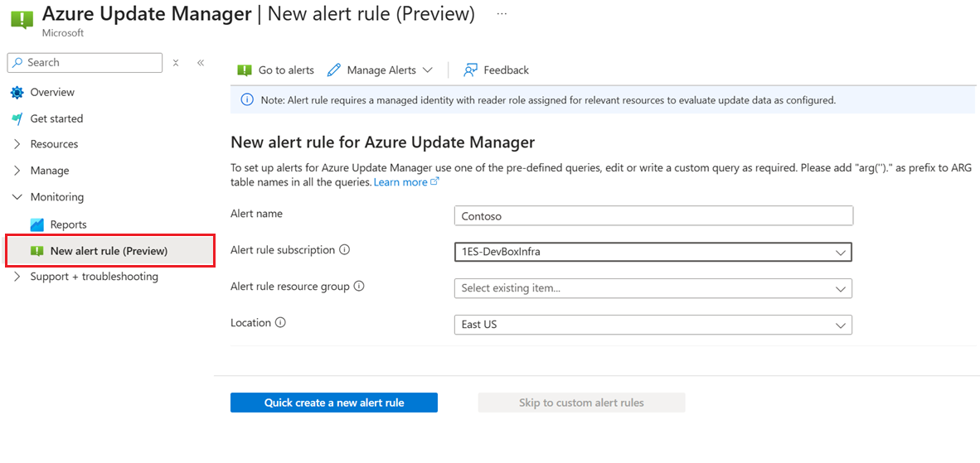Click the Alert name input field
Viewport: 980px width, 463px height.
tap(653, 215)
